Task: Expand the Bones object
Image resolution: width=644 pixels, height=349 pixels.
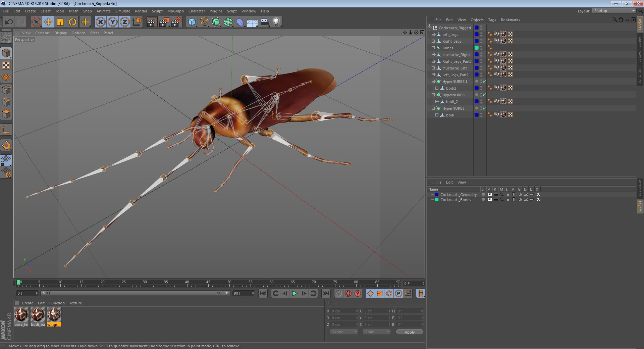Action: [x=433, y=48]
